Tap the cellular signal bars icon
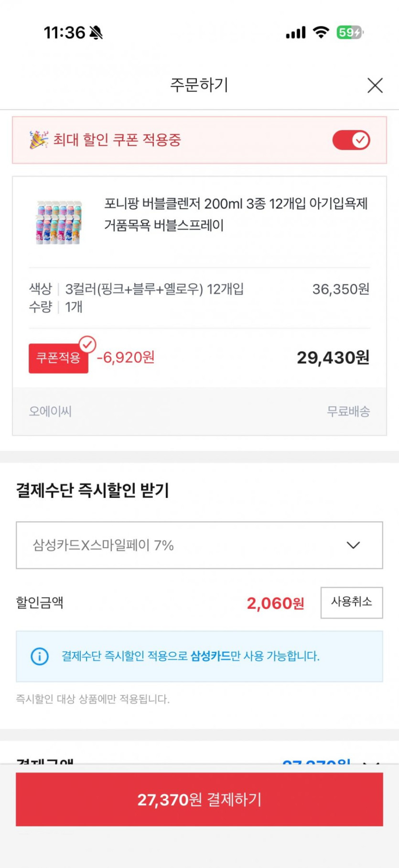Viewport: 399px width, 868px height. 296,33
